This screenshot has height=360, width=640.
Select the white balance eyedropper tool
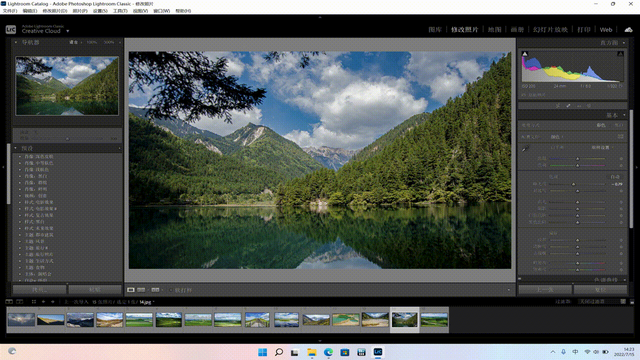(525, 149)
